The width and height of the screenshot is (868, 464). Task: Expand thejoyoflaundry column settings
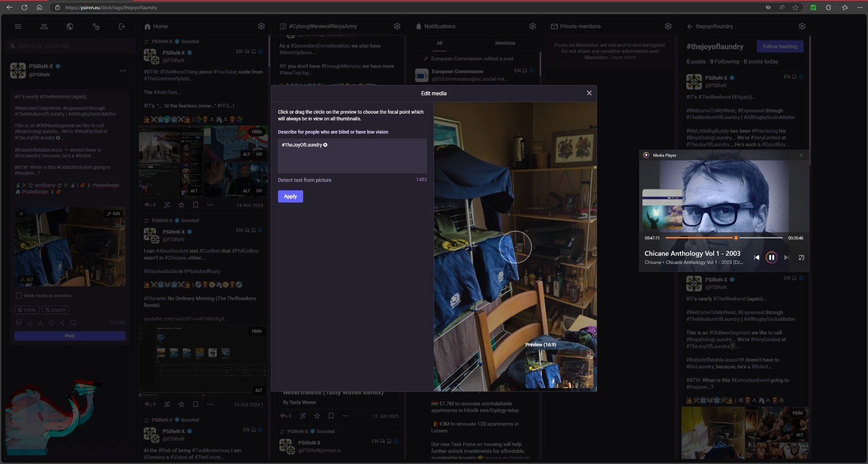[802, 26]
